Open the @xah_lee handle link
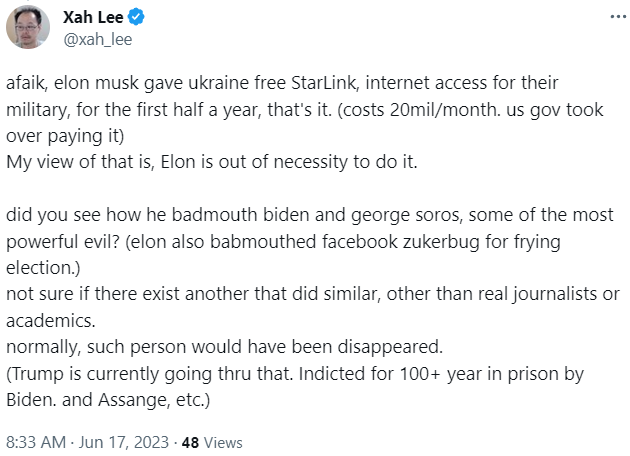 point(97,40)
